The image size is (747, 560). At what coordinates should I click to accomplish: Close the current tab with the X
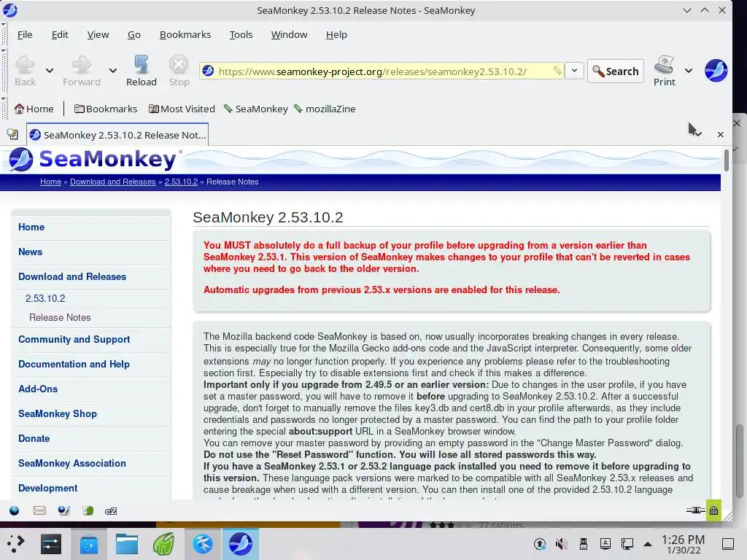720,135
